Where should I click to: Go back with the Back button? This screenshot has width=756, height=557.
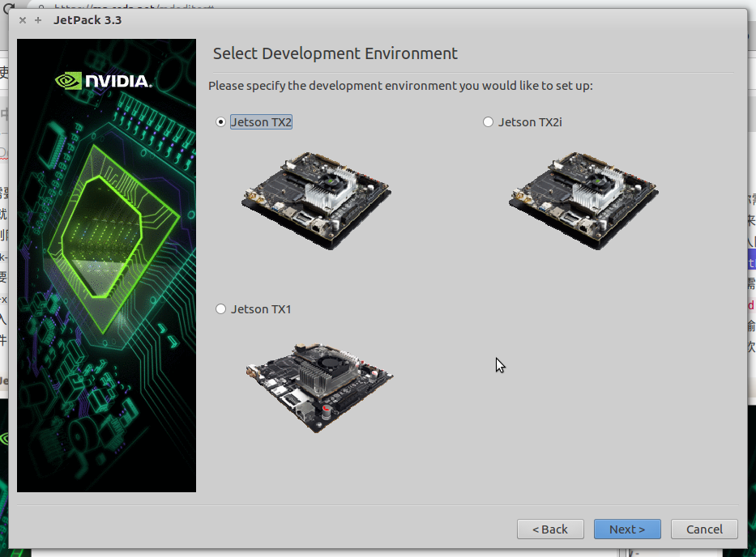(x=550, y=529)
